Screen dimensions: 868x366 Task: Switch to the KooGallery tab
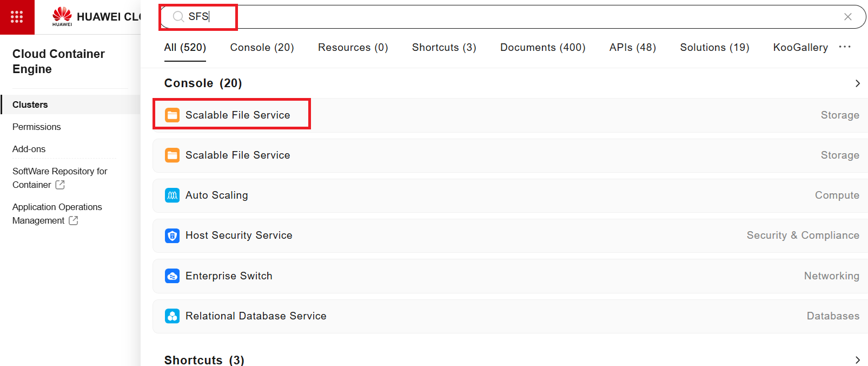pyautogui.click(x=800, y=48)
